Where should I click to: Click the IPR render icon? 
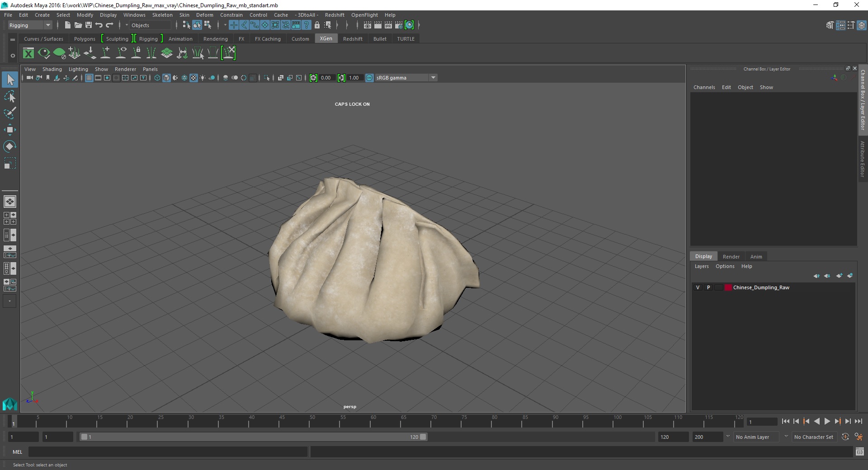point(388,25)
